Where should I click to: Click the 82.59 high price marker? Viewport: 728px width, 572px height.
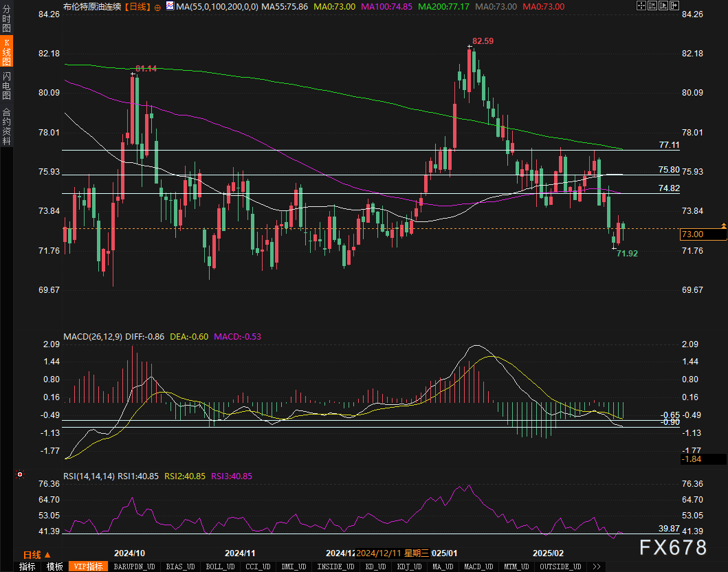[483, 41]
